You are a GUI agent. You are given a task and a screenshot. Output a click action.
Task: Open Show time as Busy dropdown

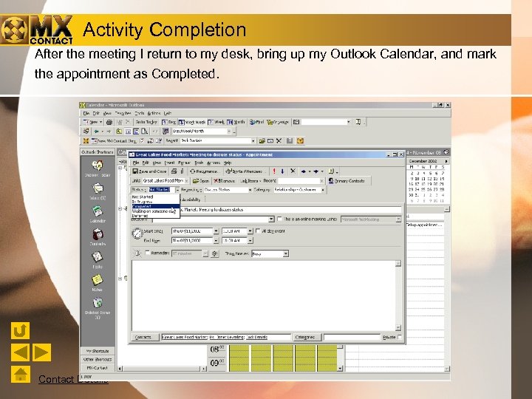[286, 253]
